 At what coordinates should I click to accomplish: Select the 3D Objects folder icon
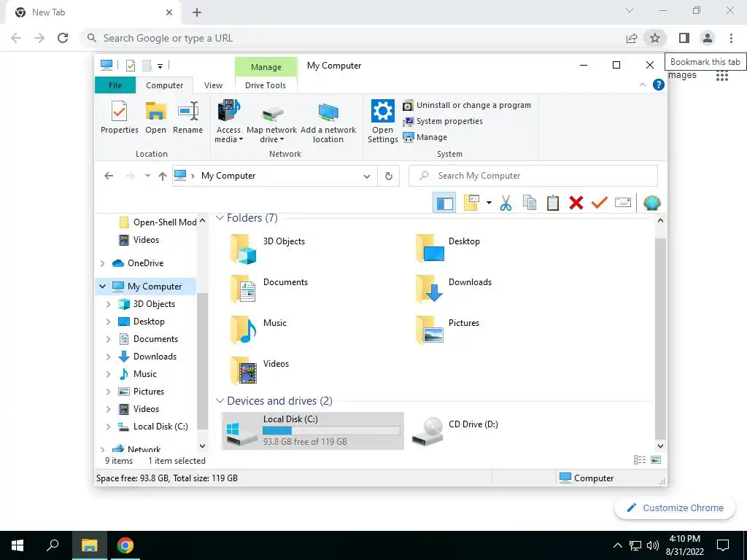click(x=244, y=249)
